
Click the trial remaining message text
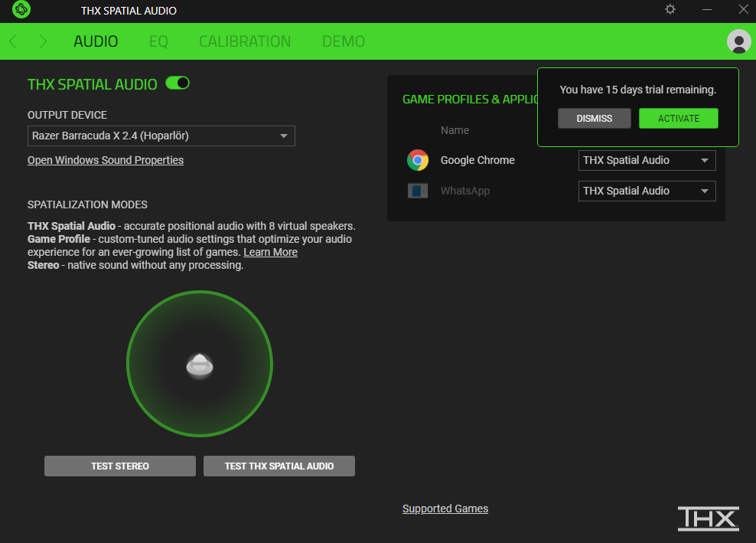638,90
